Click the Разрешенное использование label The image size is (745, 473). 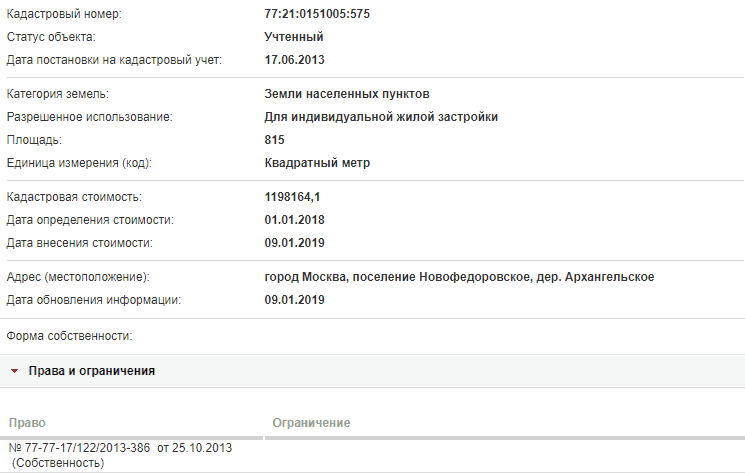pos(89,117)
